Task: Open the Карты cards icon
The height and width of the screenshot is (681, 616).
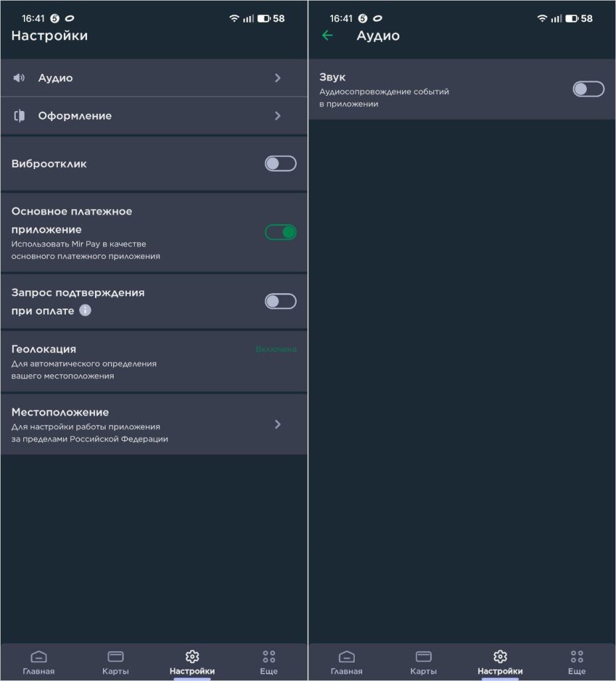Action: click(x=116, y=655)
